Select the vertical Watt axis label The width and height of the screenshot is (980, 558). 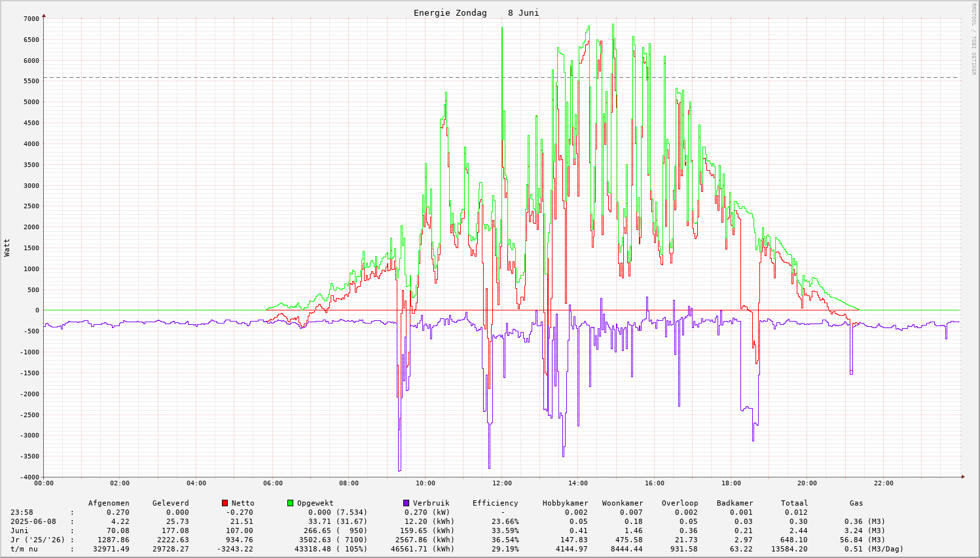[7, 248]
